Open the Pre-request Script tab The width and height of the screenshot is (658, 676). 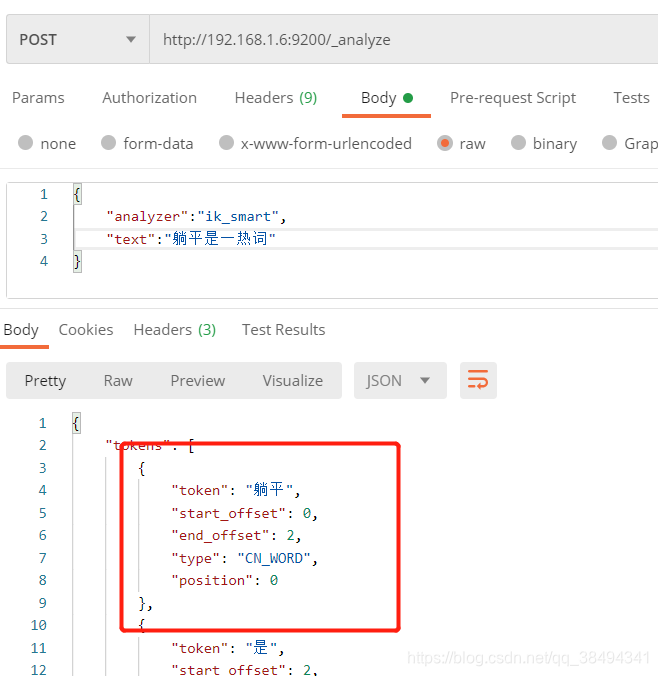[x=512, y=98]
